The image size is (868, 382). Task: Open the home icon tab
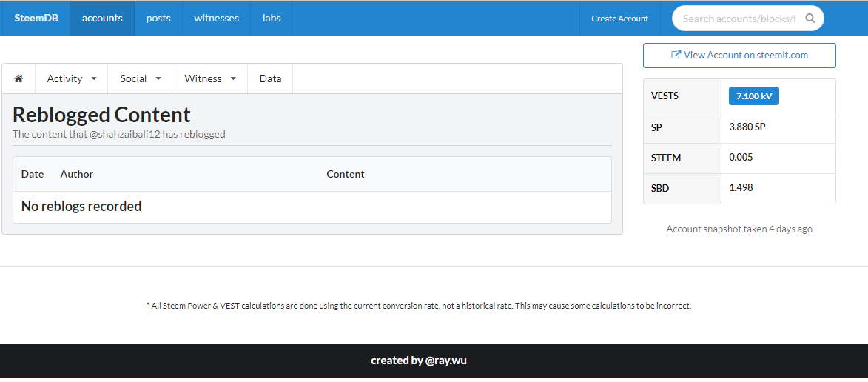point(18,78)
